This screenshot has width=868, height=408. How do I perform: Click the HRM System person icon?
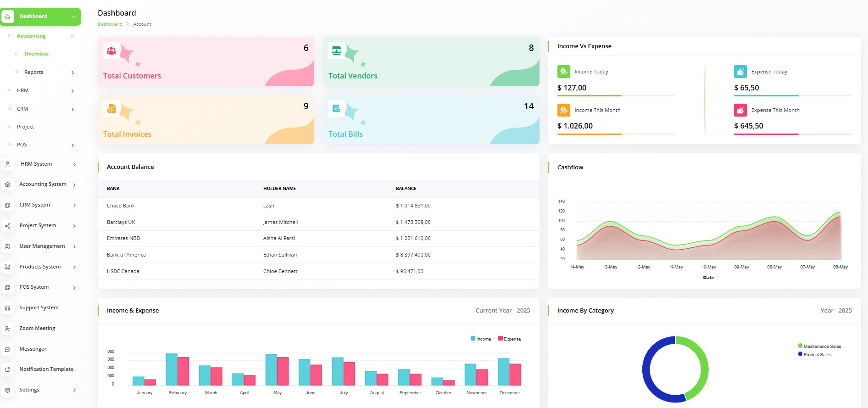(x=7, y=164)
